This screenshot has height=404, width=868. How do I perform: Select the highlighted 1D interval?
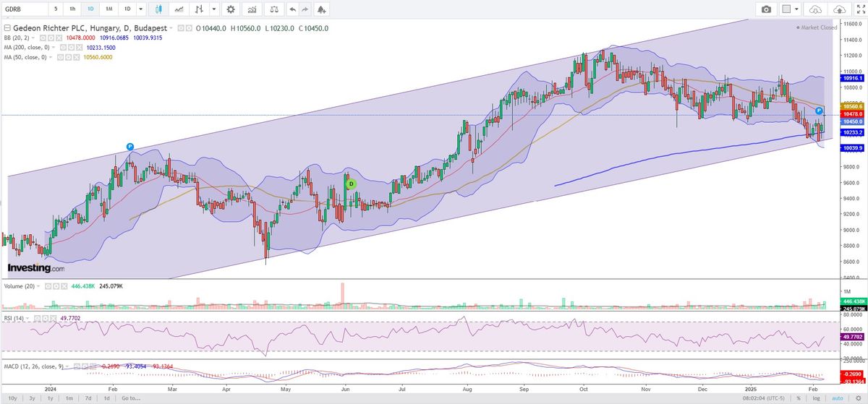click(90, 9)
